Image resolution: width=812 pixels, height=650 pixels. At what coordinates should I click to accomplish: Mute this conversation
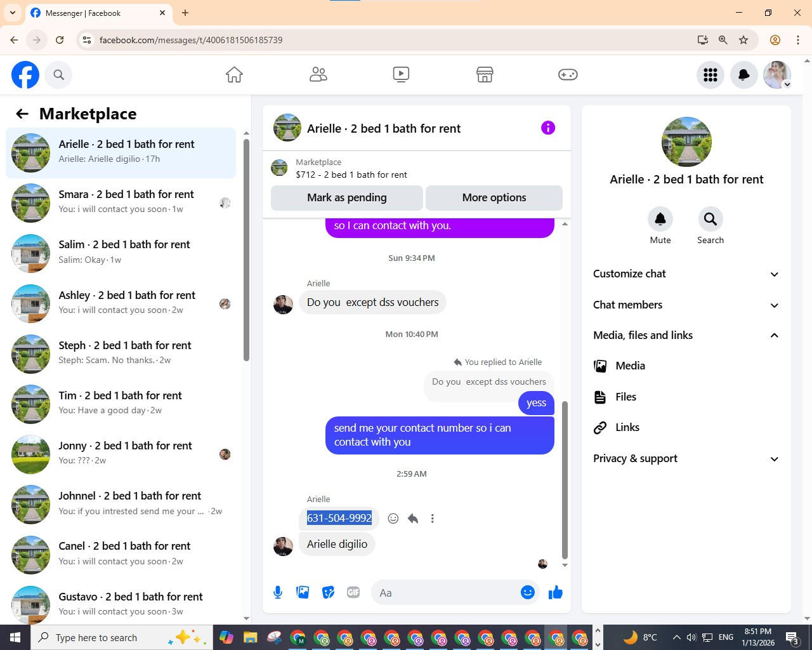point(660,219)
